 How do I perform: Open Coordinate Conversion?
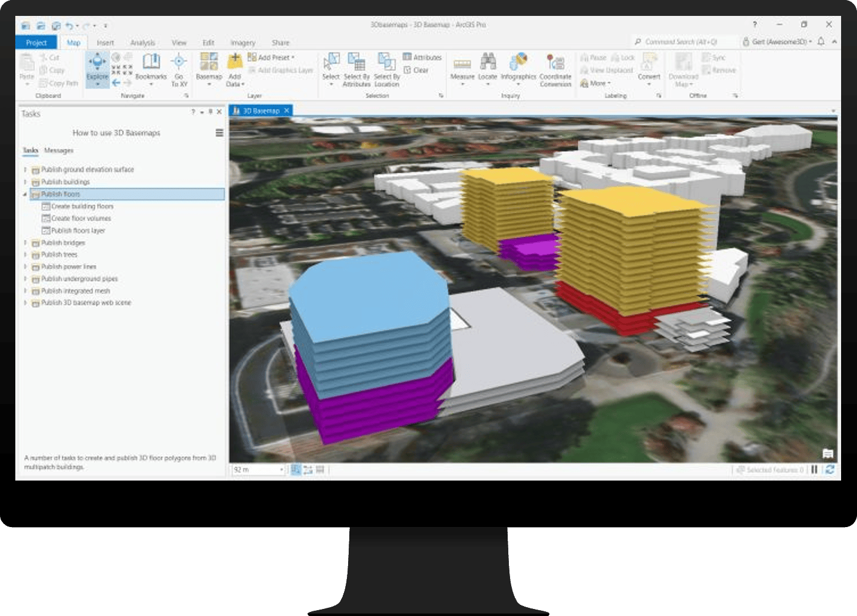pyautogui.click(x=555, y=69)
